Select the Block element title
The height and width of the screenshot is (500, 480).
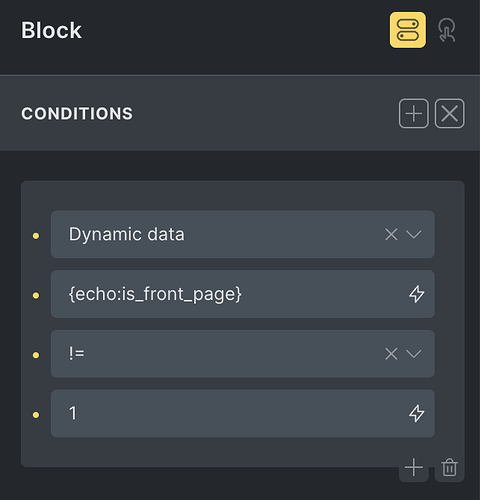pos(51,30)
